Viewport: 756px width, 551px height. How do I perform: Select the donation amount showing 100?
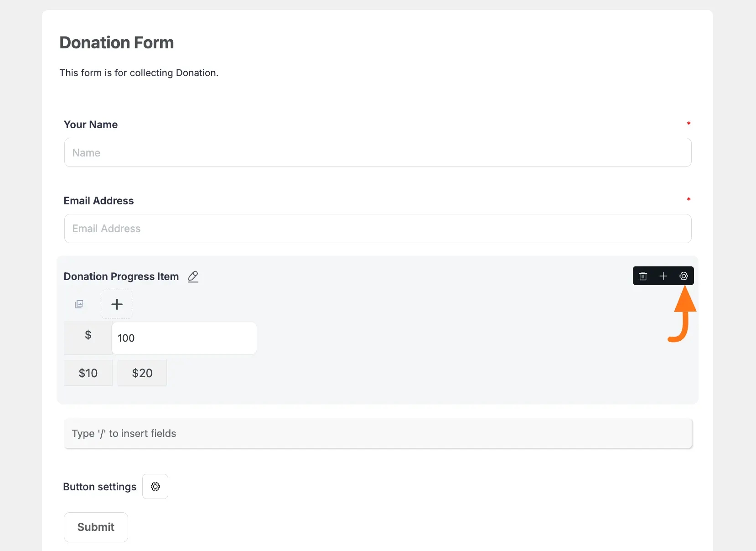184,338
